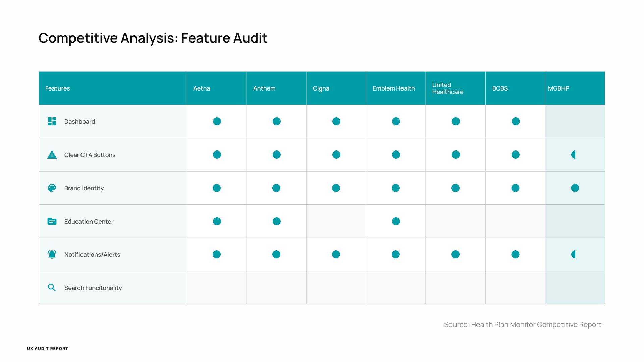Click the Source: Health Plan Monitor text
Image resolution: width=644 pixels, height=362 pixels.
click(523, 324)
